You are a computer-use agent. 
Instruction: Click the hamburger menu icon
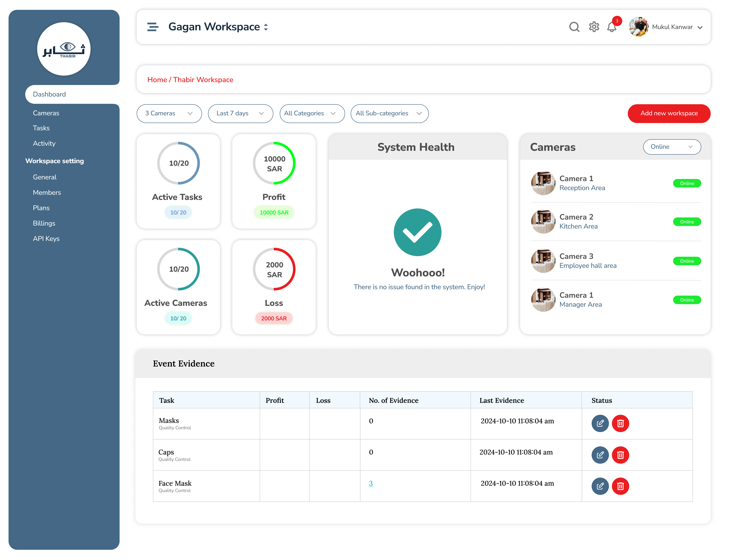(152, 27)
